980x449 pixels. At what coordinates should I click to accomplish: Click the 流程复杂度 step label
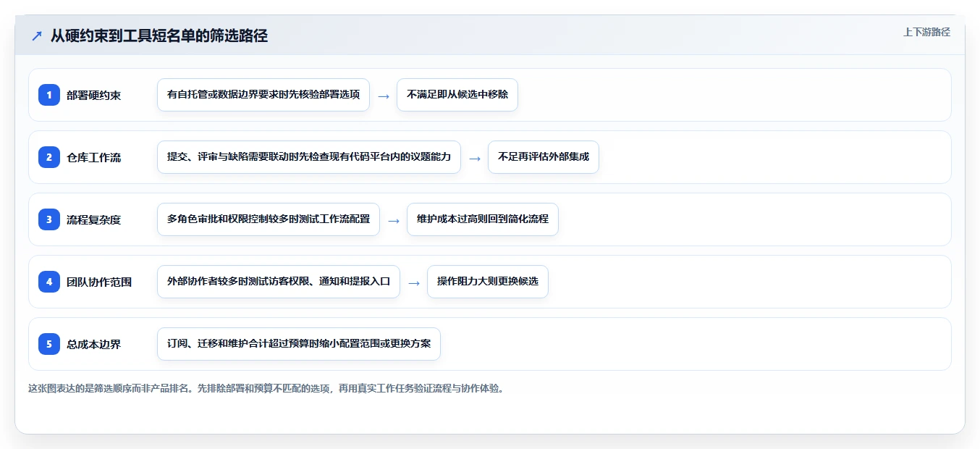click(94, 219)
